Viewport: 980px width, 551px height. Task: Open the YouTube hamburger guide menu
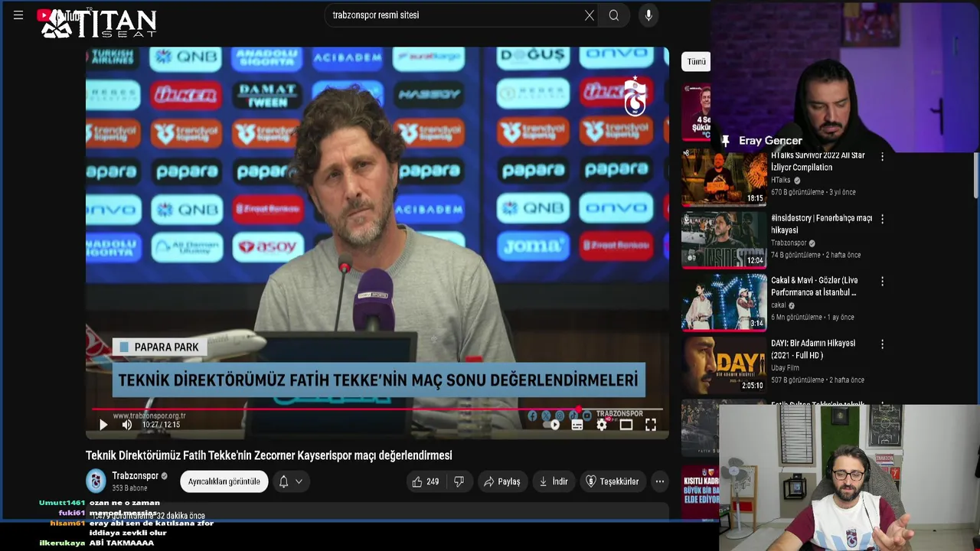[18, 15]
